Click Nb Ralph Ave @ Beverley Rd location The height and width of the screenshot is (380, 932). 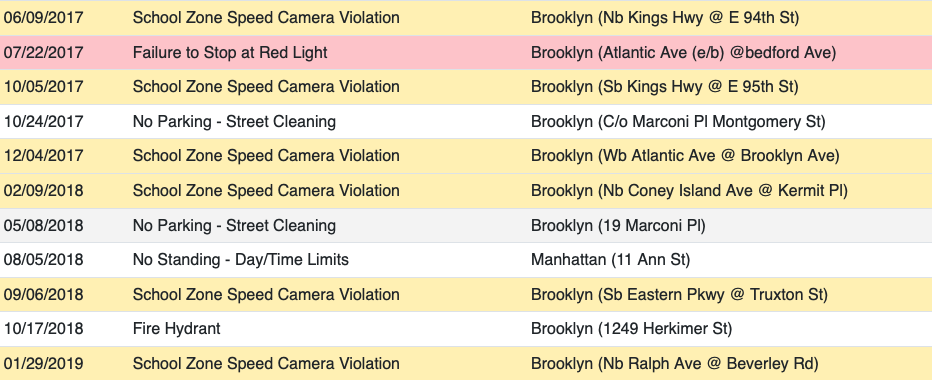(x=675, y=363)
